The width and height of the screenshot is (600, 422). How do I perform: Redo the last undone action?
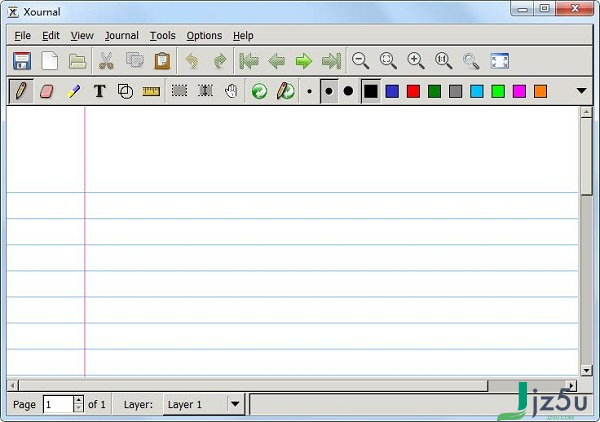click(220, 61)
